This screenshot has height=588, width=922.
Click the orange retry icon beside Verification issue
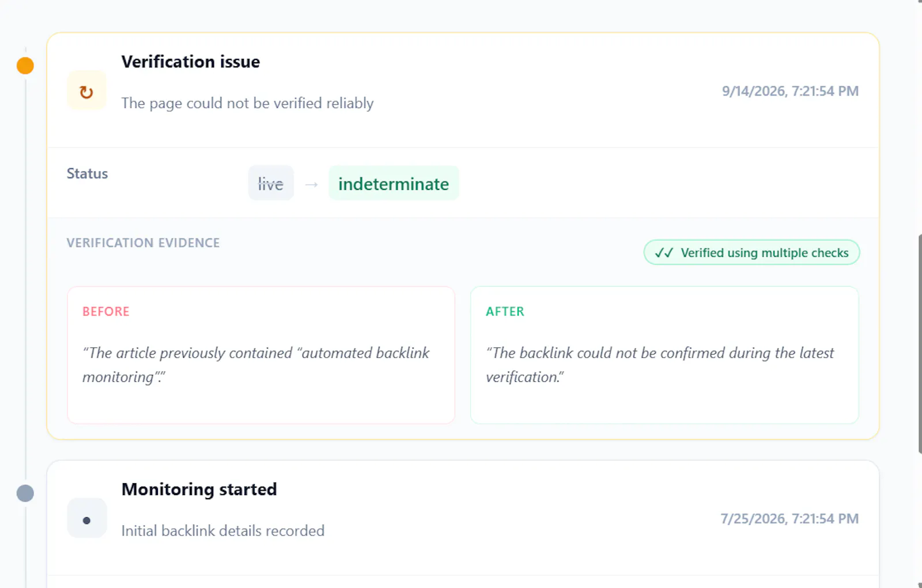point(86,91)
